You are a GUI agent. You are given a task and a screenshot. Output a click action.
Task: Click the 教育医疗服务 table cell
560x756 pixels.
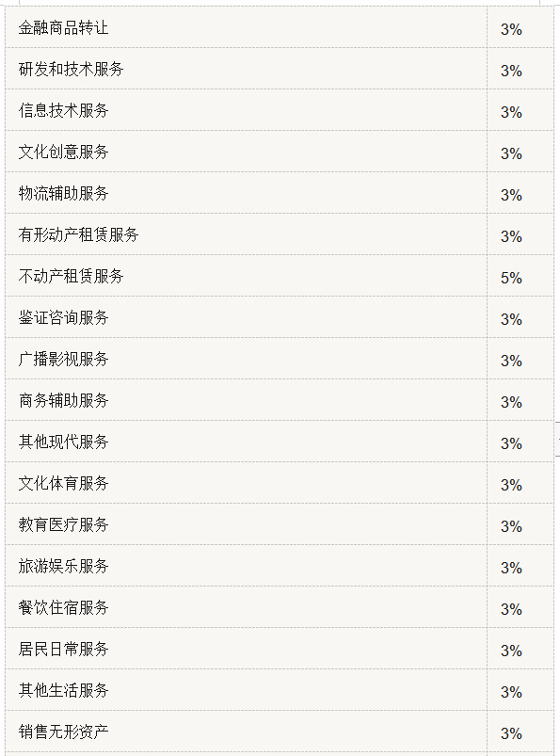click(63, 525)
